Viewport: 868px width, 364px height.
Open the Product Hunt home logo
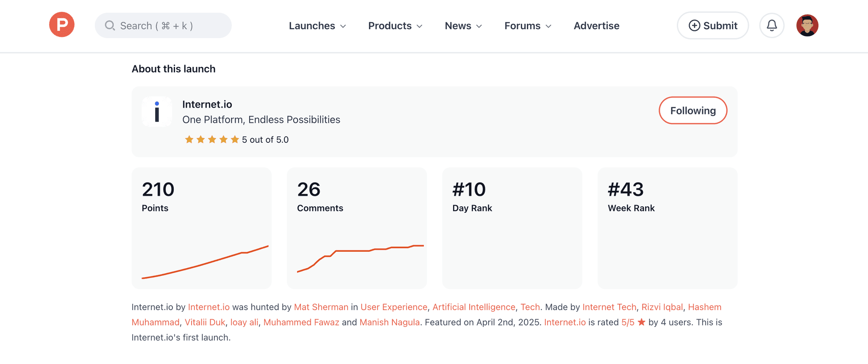pos(62,25)
